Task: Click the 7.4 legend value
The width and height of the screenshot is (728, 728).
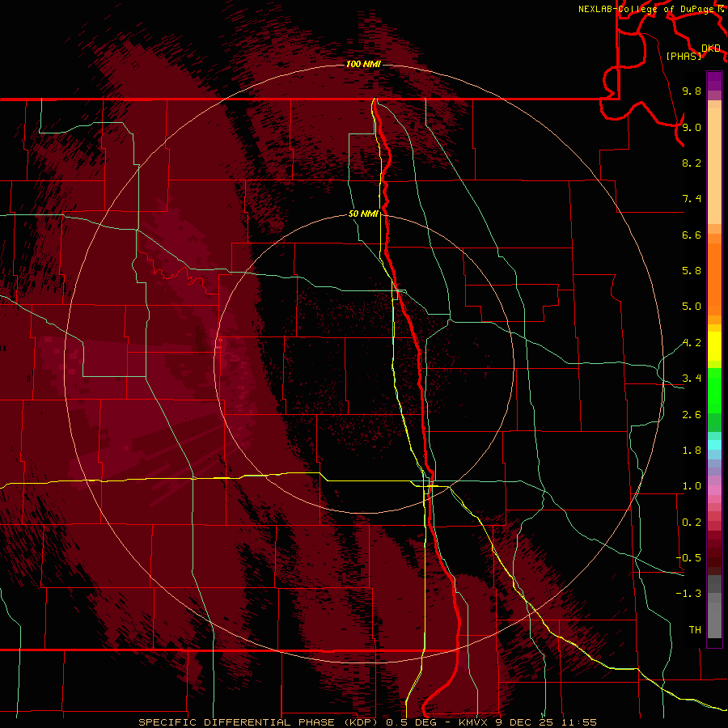Action: pyautogui.click(x=692, y=199)
